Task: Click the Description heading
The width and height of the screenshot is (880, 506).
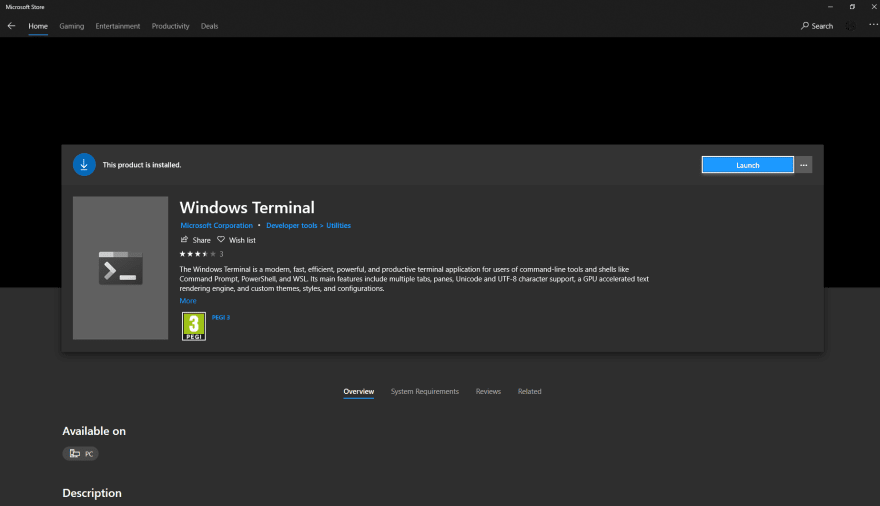Action: (x=91, y=493)
